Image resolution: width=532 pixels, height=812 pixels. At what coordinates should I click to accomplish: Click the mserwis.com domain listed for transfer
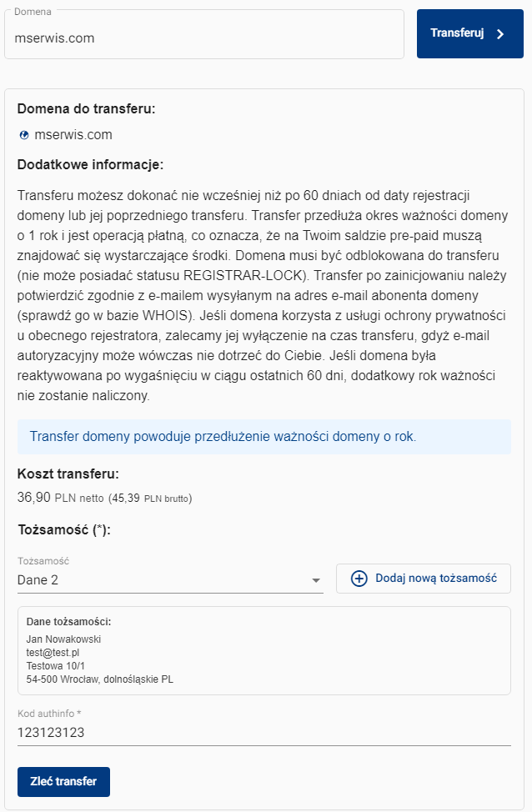[73, 135]
